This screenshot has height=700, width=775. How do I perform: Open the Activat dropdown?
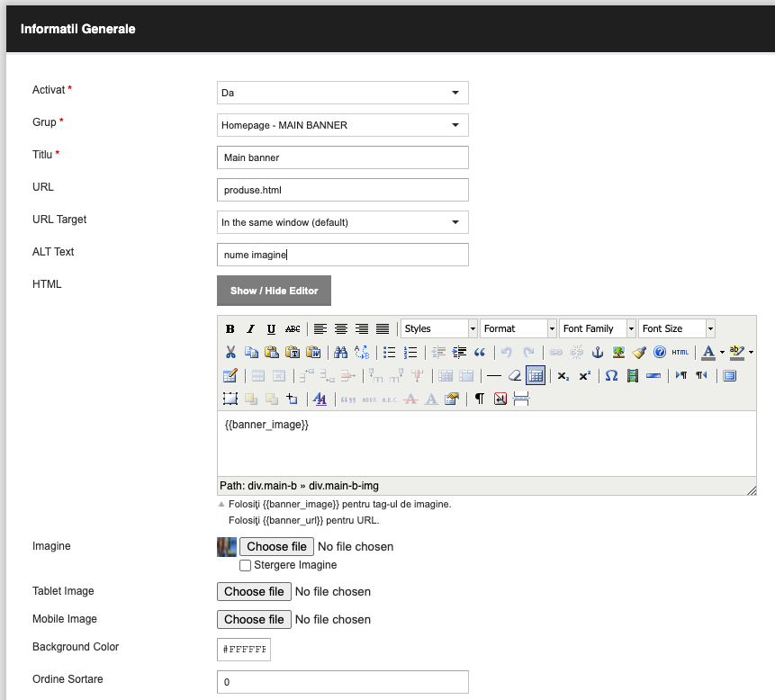point(343,93)
